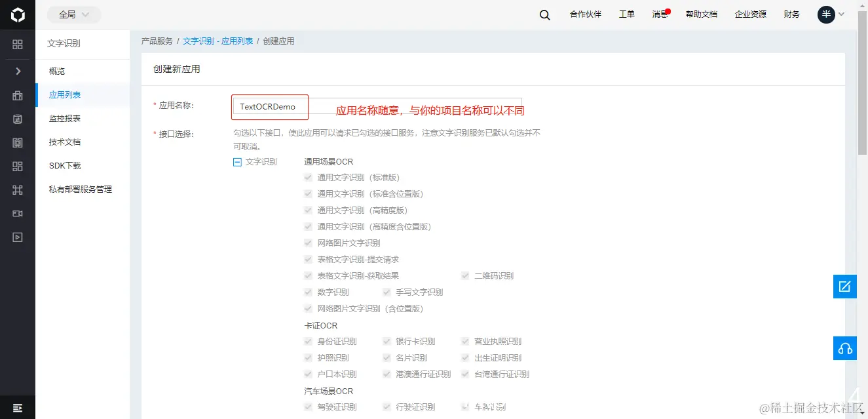
Task: Open the feedback pen floating icon on the right
Action: click(844, 287)
